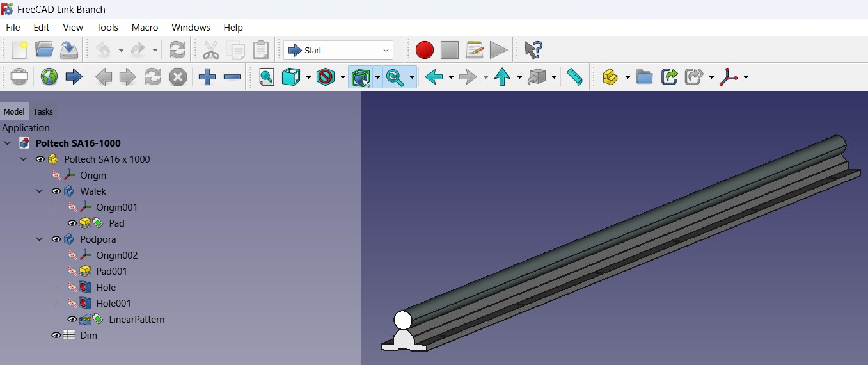Select the Origin002 item in tree

click(x=116, y=255)
